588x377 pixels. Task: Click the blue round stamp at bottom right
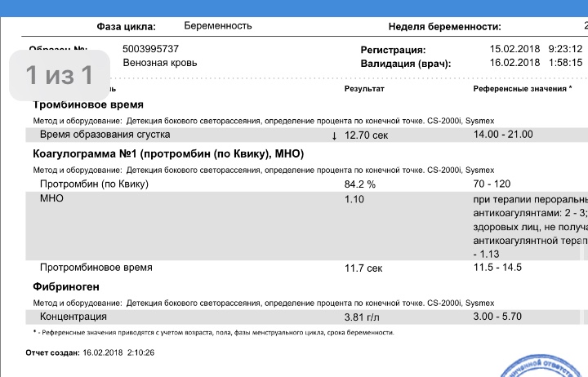(546, 366)
